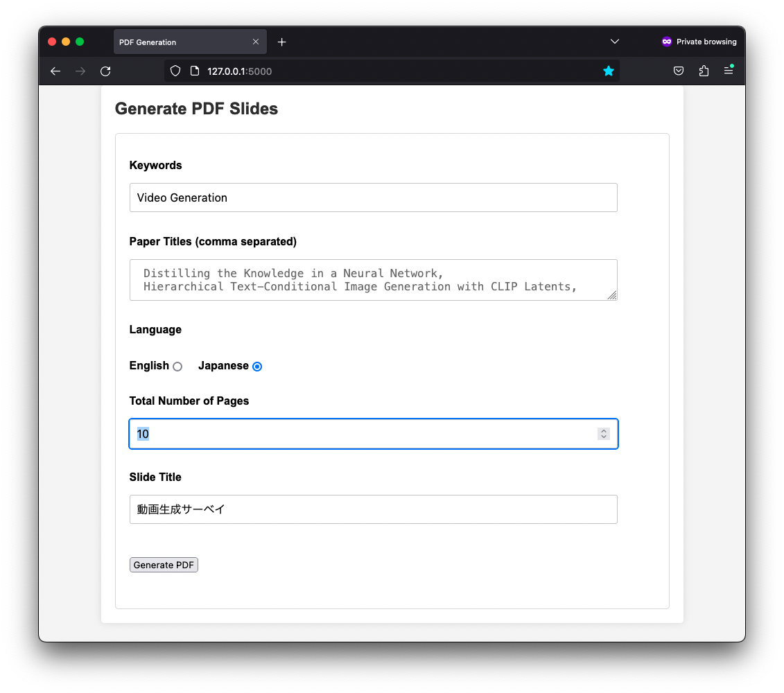The height and width of the screenshot is (693, 784).
Task: Click the forward navigation arrow
Action: 80,71
